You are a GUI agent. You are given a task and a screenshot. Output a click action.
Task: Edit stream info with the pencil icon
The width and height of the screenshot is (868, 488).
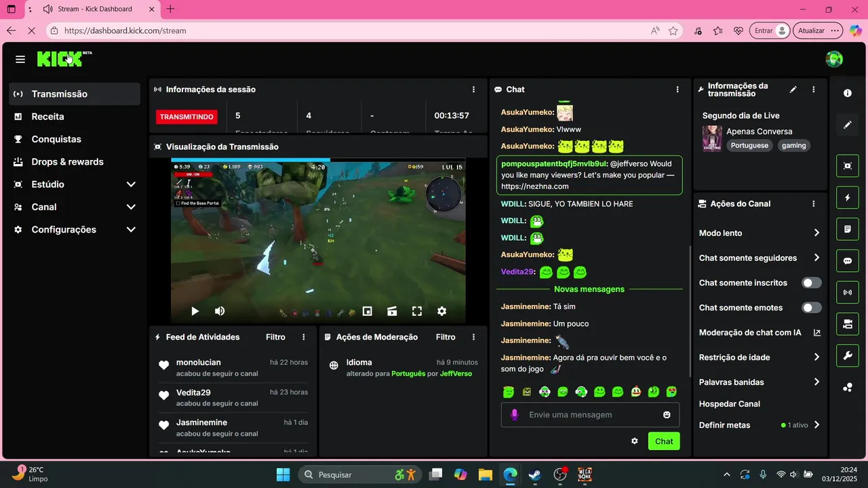coord(793,89)
